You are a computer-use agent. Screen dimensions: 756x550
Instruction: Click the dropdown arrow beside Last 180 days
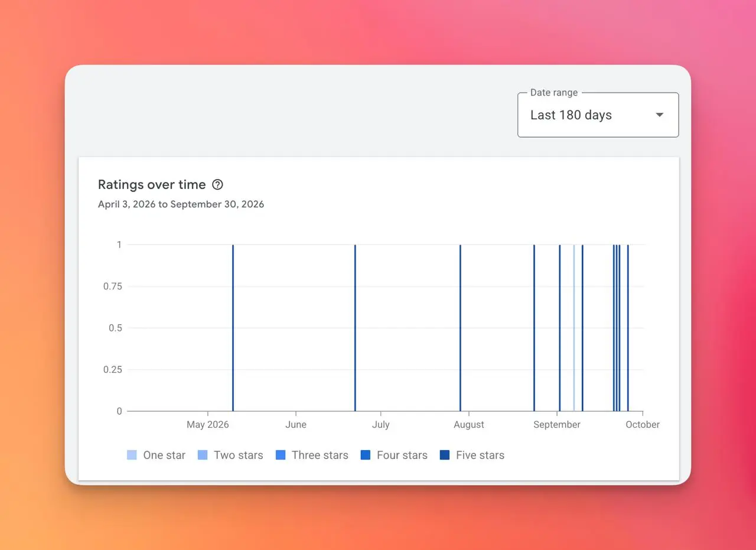pos(660,115)
